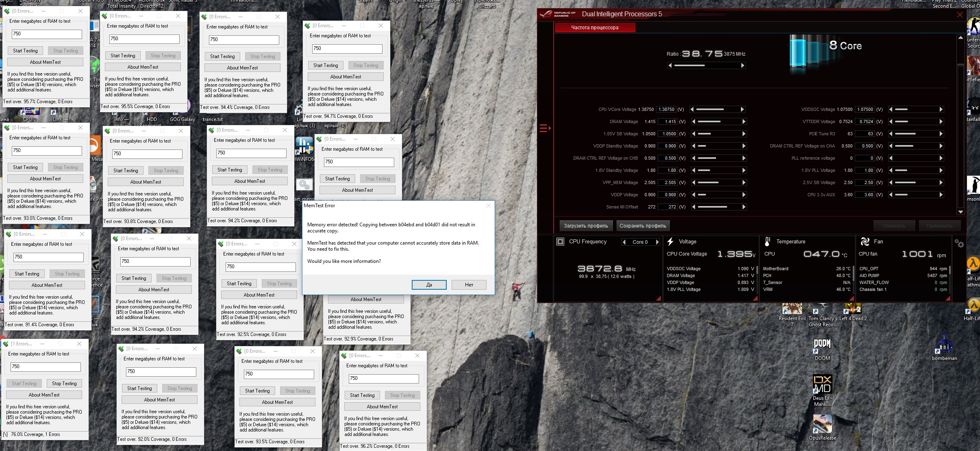This screenshot has height=451, width=980.
Task: Click the Загрузить профиль button
Action: (586, 225)
